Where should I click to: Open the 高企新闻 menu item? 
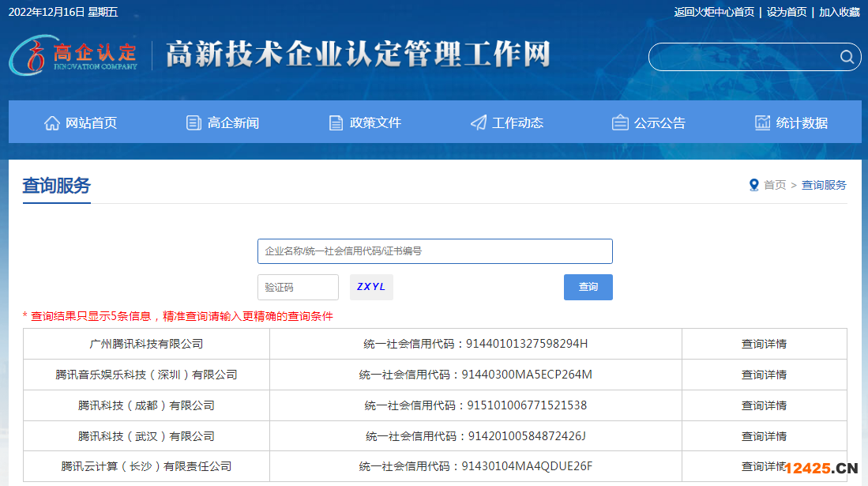tap(223, 122)
